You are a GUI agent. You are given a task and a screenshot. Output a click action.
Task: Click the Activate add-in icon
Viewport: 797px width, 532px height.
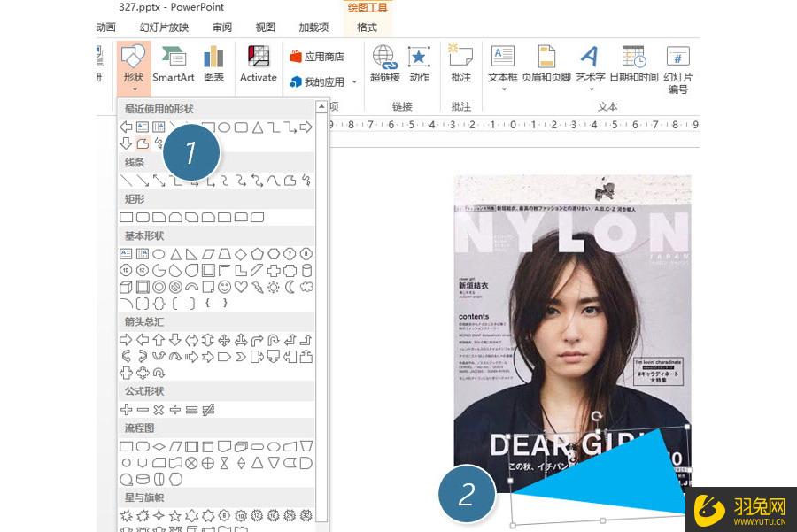click(259, 64)
